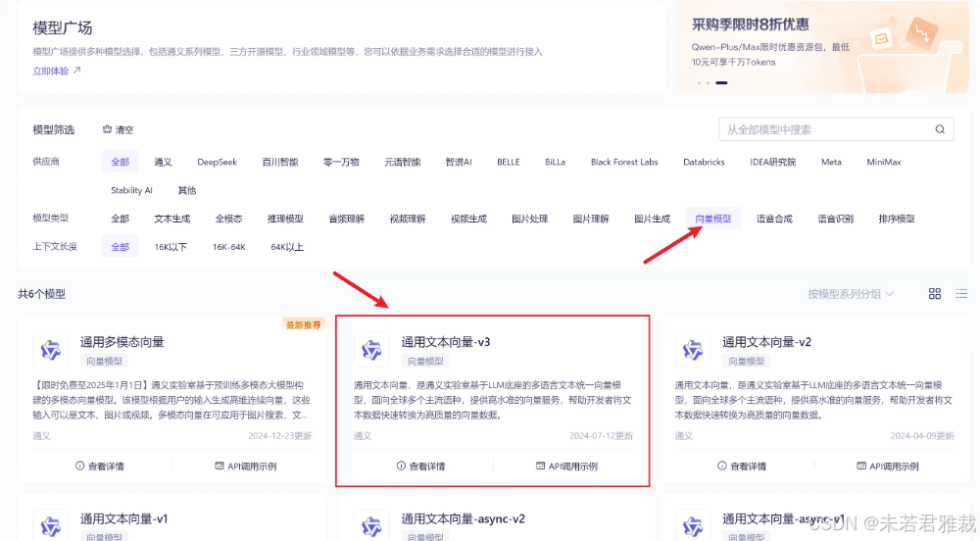
Task: Click the 通用多模态向量 model logo
Action: 51,350
